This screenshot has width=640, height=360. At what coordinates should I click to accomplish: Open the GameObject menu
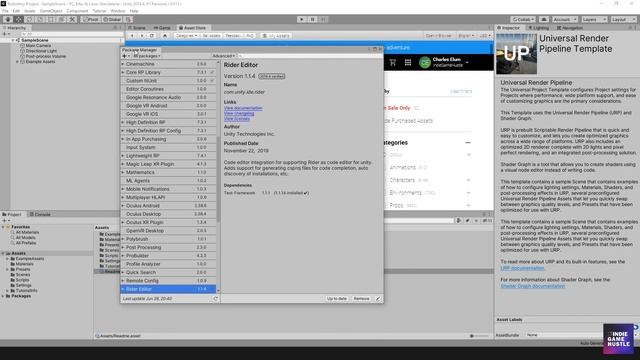(51, 11)
